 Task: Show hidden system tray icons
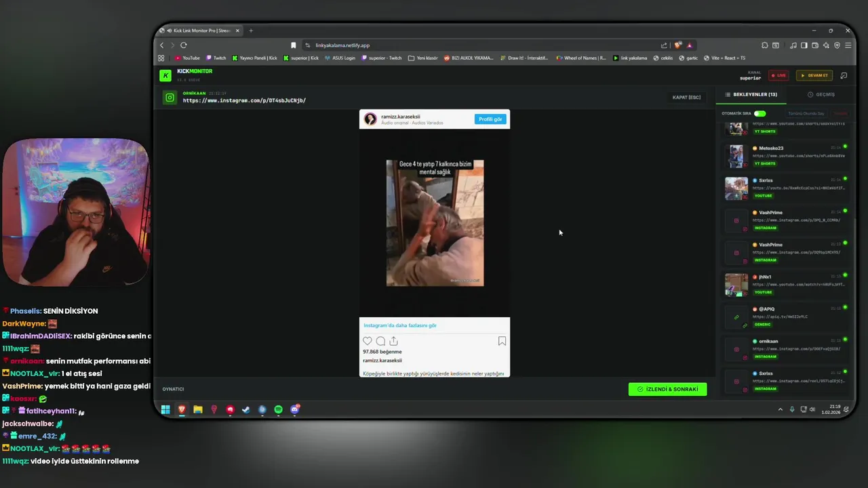[780, 409]
